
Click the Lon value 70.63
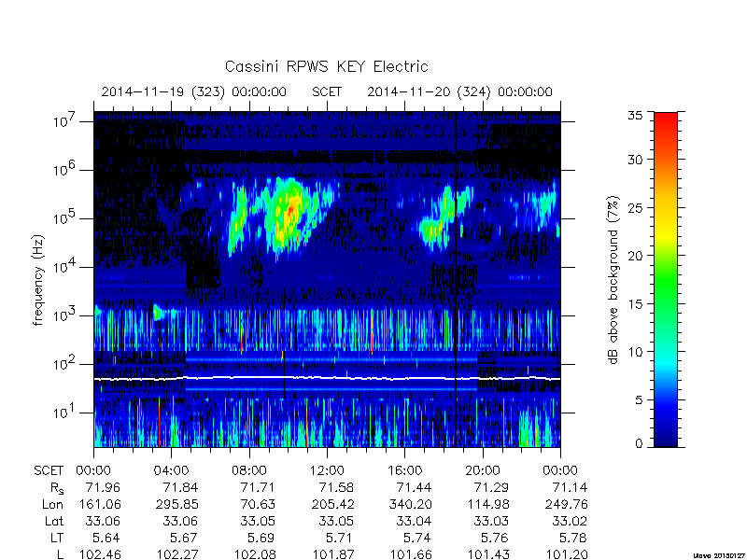[x=259, y=504]
